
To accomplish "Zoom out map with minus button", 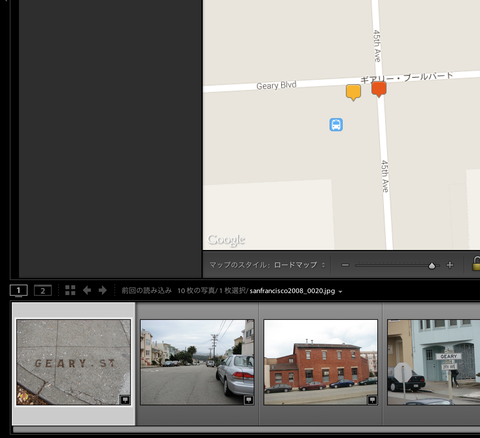I will click(345, 265).
